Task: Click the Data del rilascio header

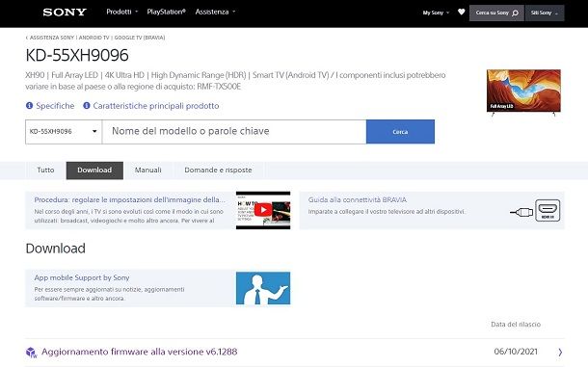Action: (516, 325)
